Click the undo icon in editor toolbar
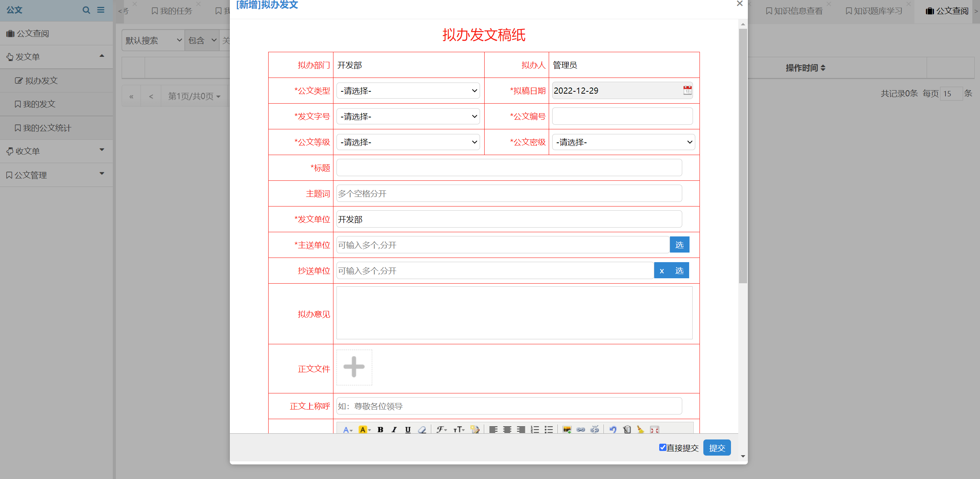Viewport: 980px width, 479px height. [x=613, y=429]
